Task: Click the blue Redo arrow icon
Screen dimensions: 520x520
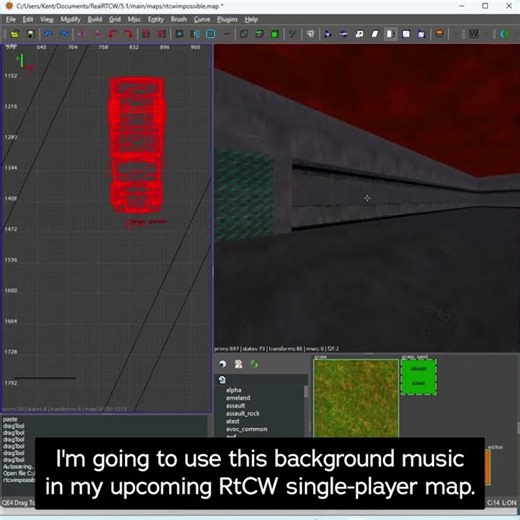Action: [x=64, y=34]
